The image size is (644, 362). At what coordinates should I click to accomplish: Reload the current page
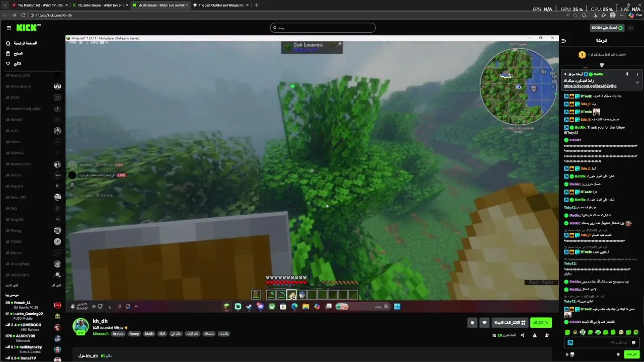(x=23, y=15)
